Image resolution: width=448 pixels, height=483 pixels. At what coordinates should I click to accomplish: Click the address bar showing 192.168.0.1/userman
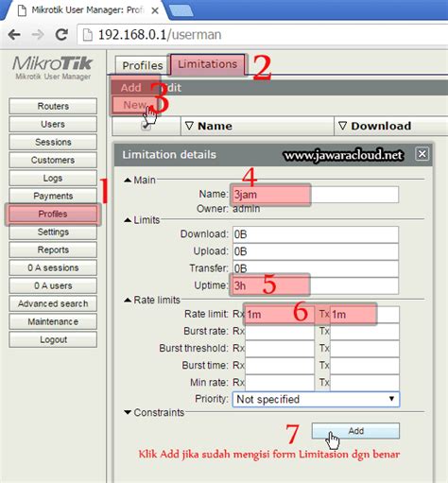[x=263, y=35]
